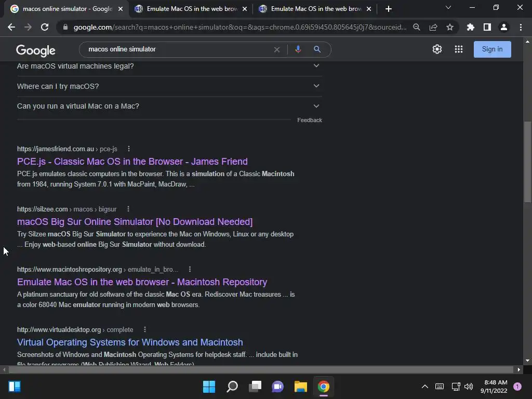Click the silzee.com › macos › bigsur URL text

click(67, 209)
